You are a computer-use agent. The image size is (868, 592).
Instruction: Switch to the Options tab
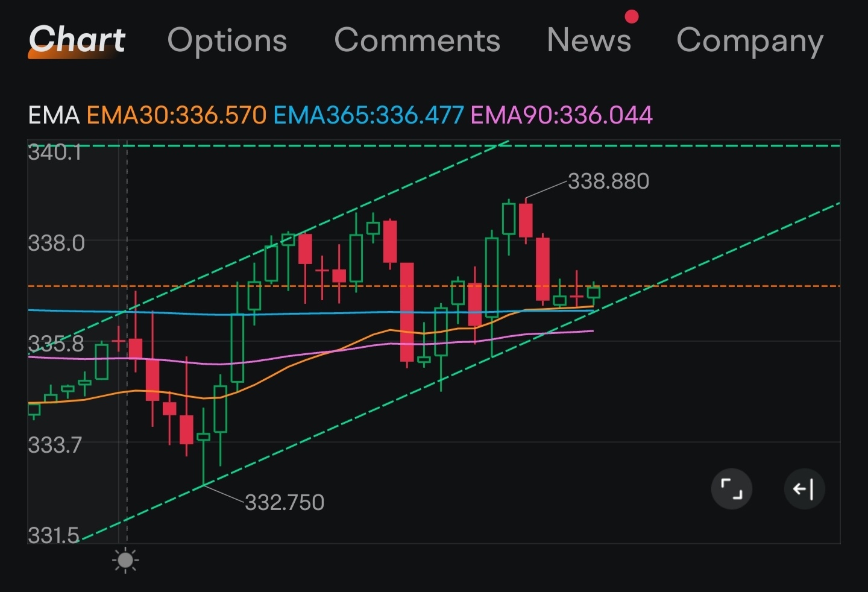tap(227, 41)
